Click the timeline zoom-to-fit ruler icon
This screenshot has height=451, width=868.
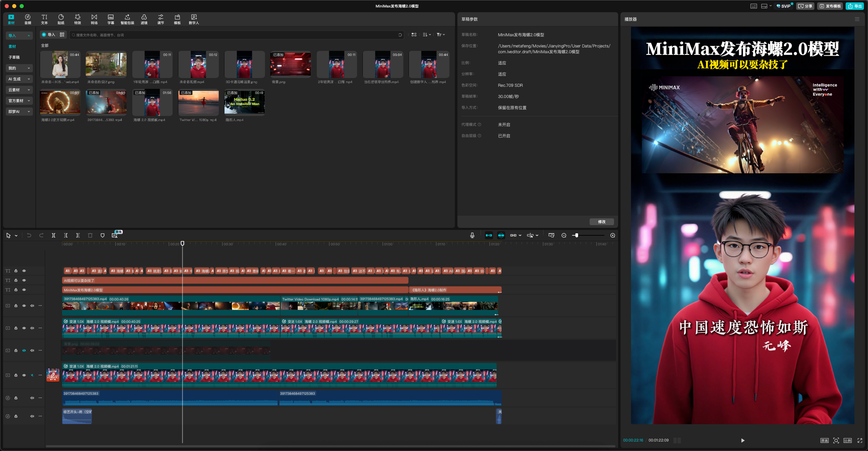pos(551,235)
